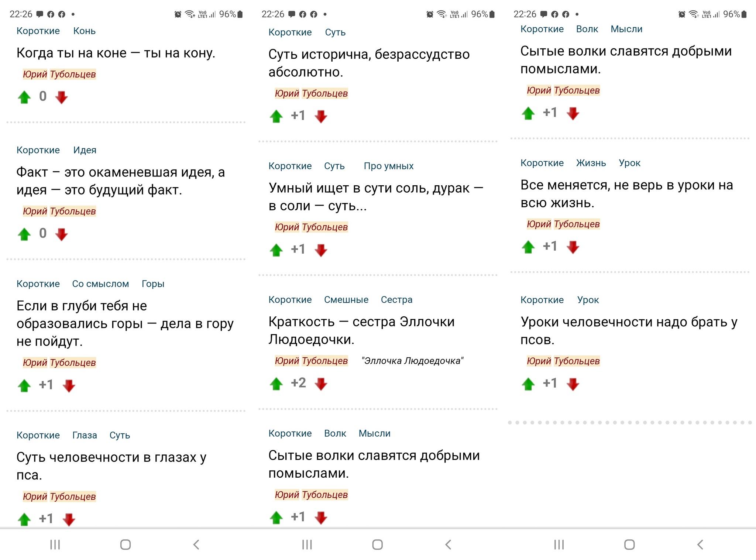Downvote the "Краткость — сестра Эллочки" quote
The height and width of the screenshot is (560, 756).
pos(321,384)
